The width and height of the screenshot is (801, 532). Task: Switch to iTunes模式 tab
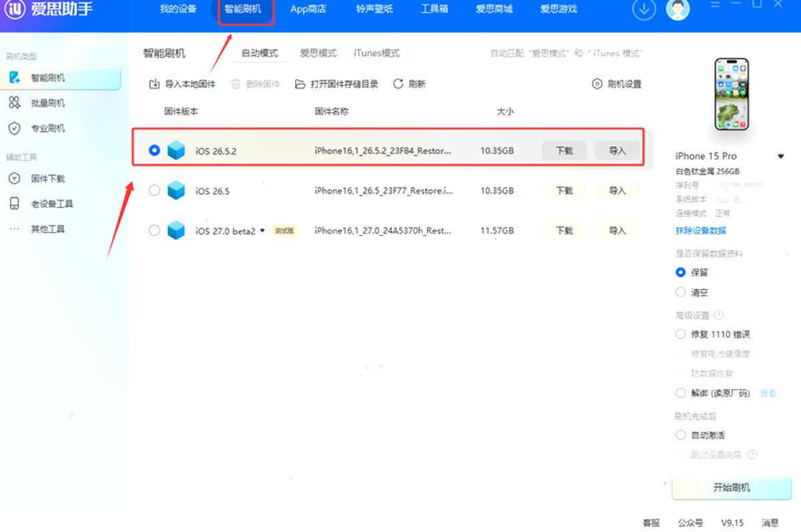pyautogui.click(x=376, y=53)
